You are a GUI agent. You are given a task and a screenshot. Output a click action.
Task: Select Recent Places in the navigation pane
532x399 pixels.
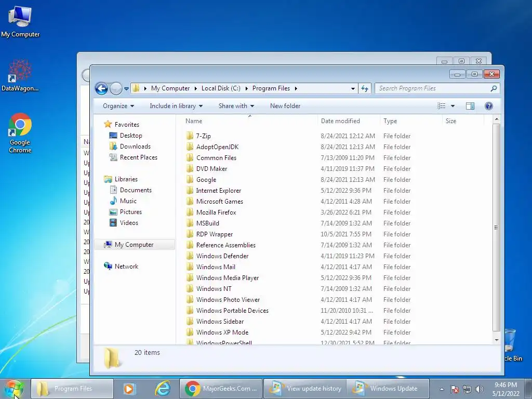click(138, 157)
